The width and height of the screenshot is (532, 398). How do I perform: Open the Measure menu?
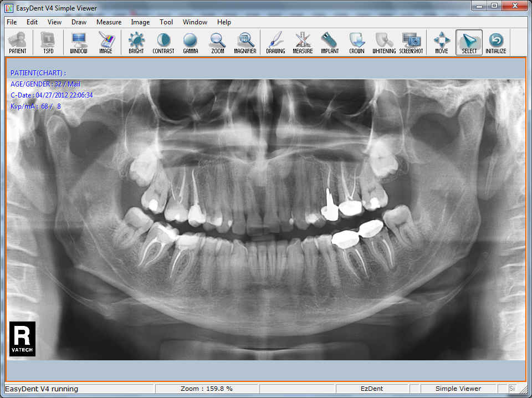pyautogui.click(x=109, y=22)
